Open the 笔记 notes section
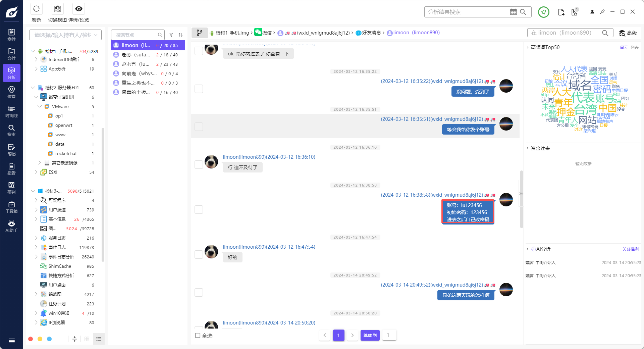644x349 pixels. tap(11, 150)
